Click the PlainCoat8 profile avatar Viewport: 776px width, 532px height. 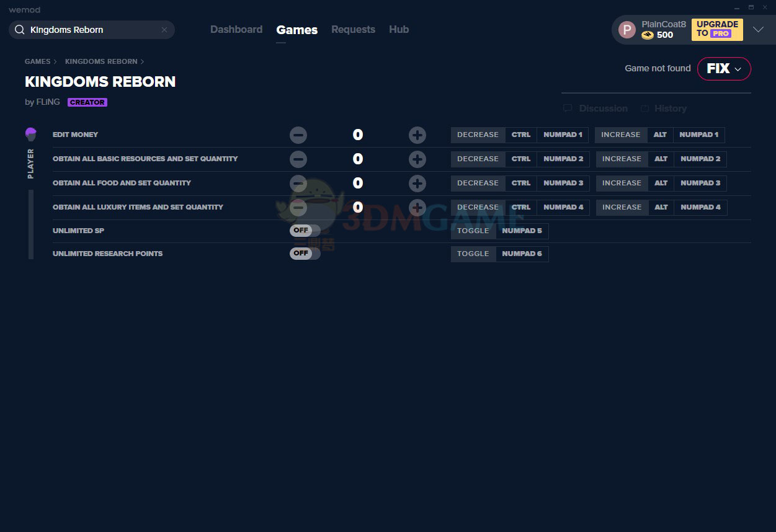point(627,30)
